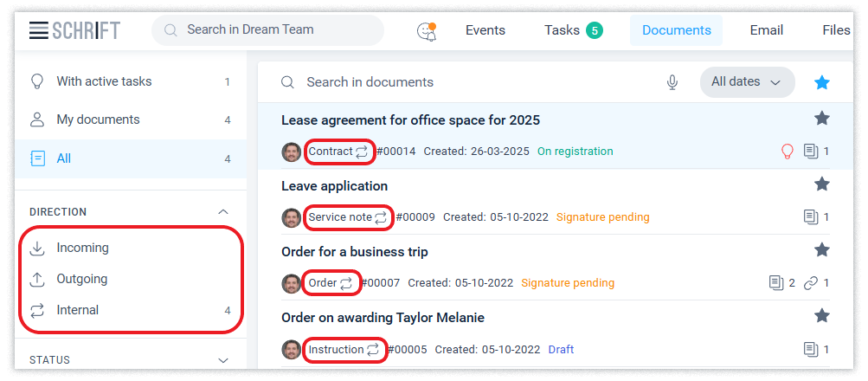Collapse the Direction section
The image size is (868, 381).
(x=223, y=211)
